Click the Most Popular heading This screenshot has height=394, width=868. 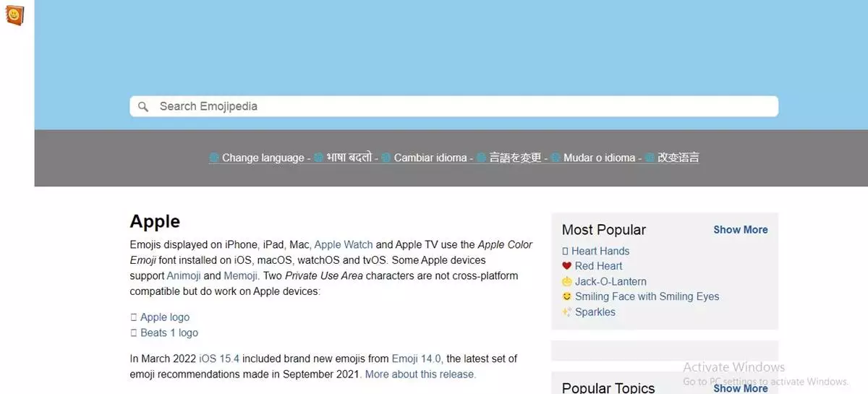point(604,230)
